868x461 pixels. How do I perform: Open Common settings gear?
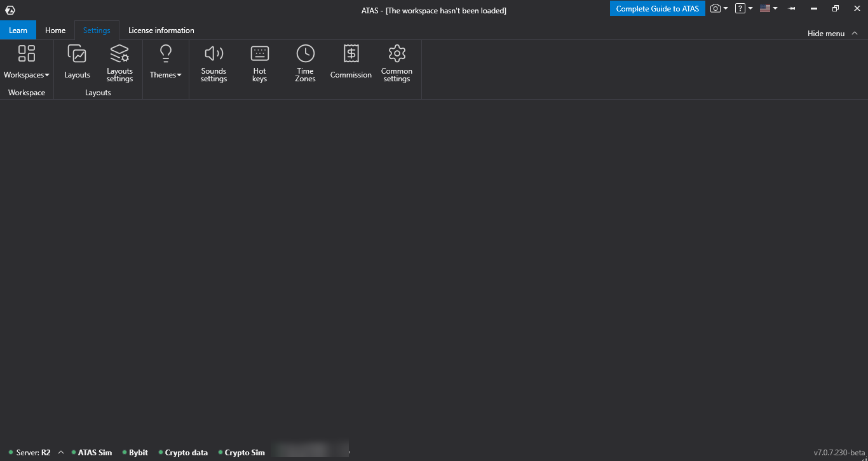(397, 62)
